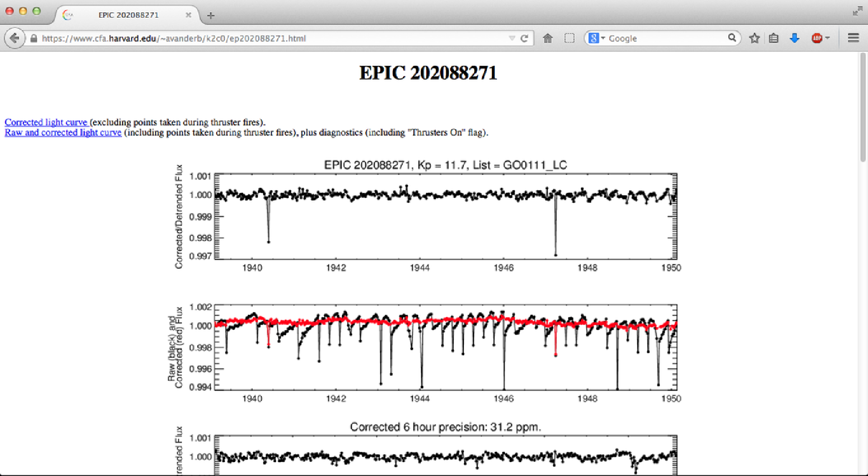868x476 pixels.
Task: Expand the URL history dropdown arrow
Action: [x=512, y=38]
